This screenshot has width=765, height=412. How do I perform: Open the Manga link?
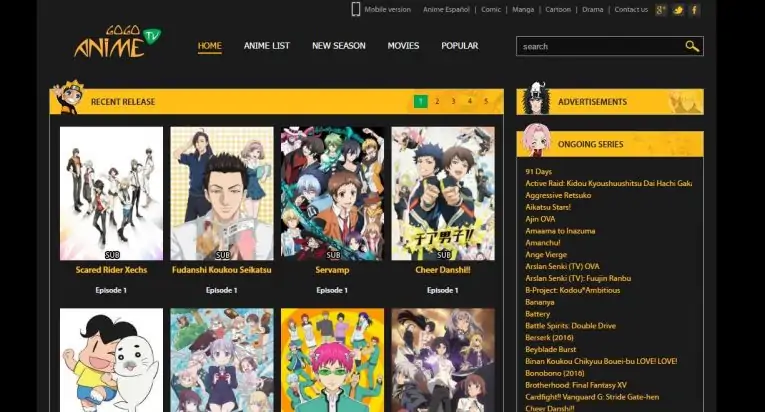point(523,9)
